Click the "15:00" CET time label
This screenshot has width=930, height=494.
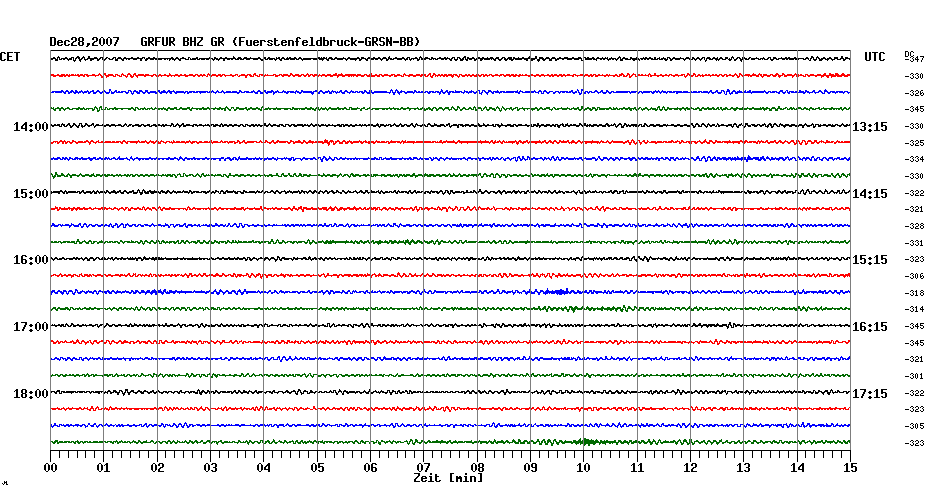(31, 194)
